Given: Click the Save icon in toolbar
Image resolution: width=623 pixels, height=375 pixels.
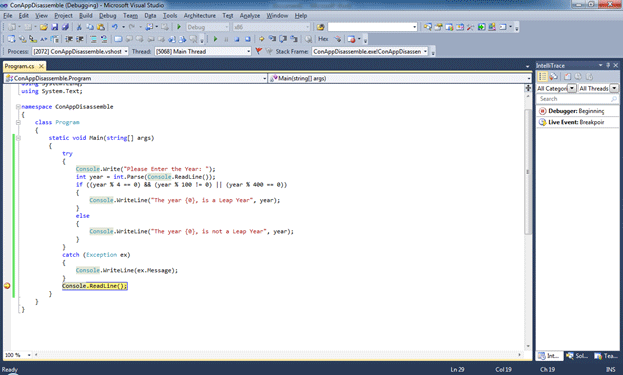Looking at the screenshot, I should click(x=54, y=27).
